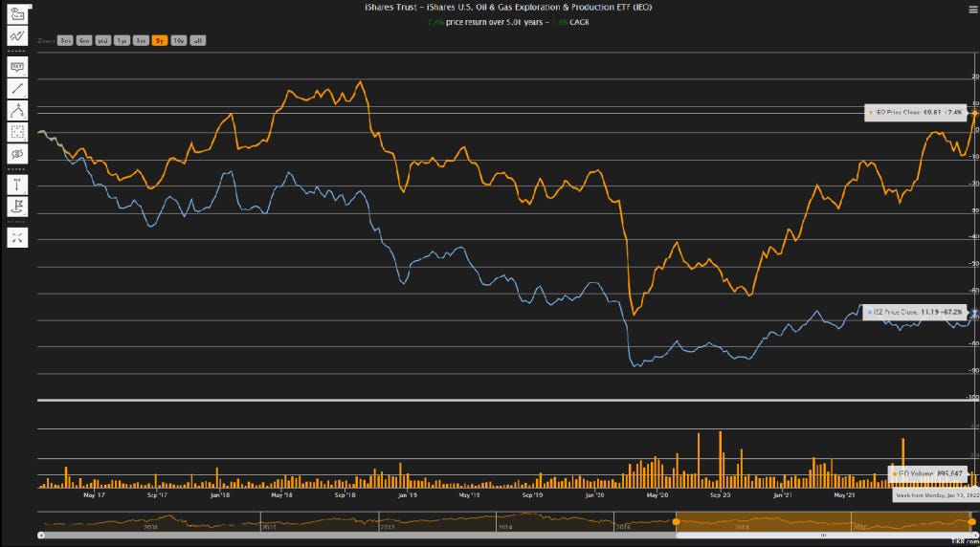The image size is (980, 547).
Task: Click the May '18 axis label
Action: point(281,495)
